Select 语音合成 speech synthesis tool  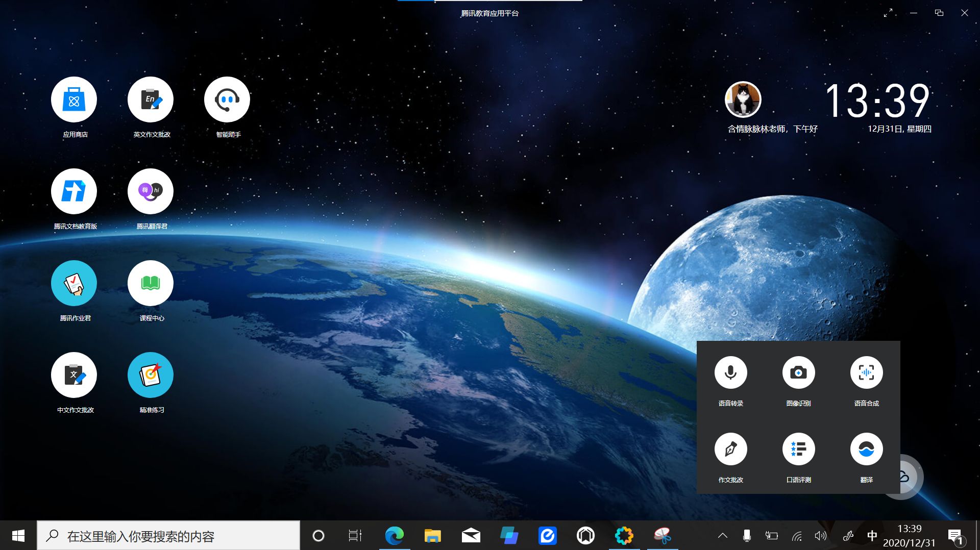pos(867,372)
